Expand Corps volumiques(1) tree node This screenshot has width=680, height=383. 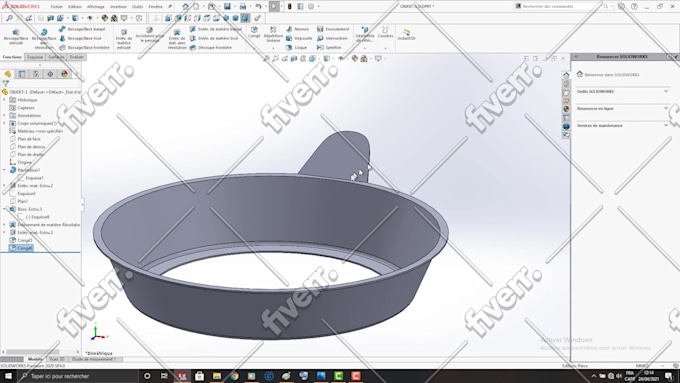[4, 124]
